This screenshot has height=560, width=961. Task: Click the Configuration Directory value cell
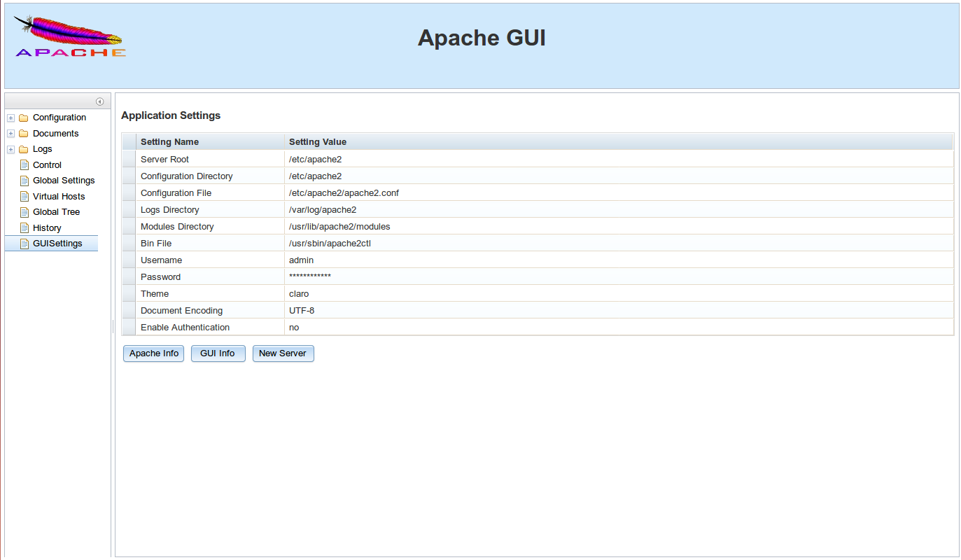[x=619, y=176]
